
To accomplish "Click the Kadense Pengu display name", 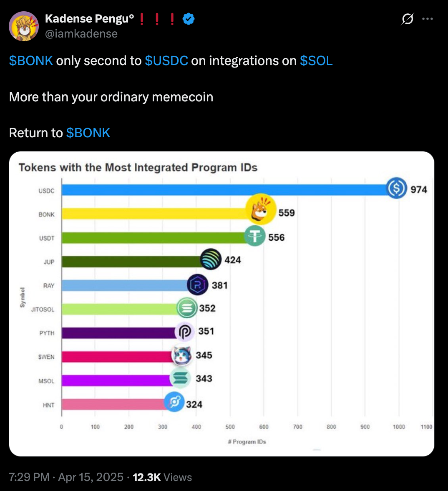I will [89, 19].
